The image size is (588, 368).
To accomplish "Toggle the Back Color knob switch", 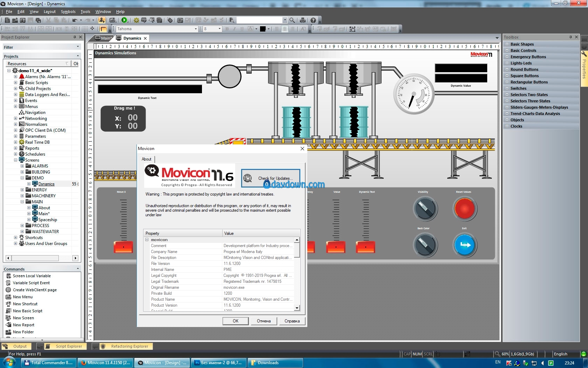I will tap(425, 245).
